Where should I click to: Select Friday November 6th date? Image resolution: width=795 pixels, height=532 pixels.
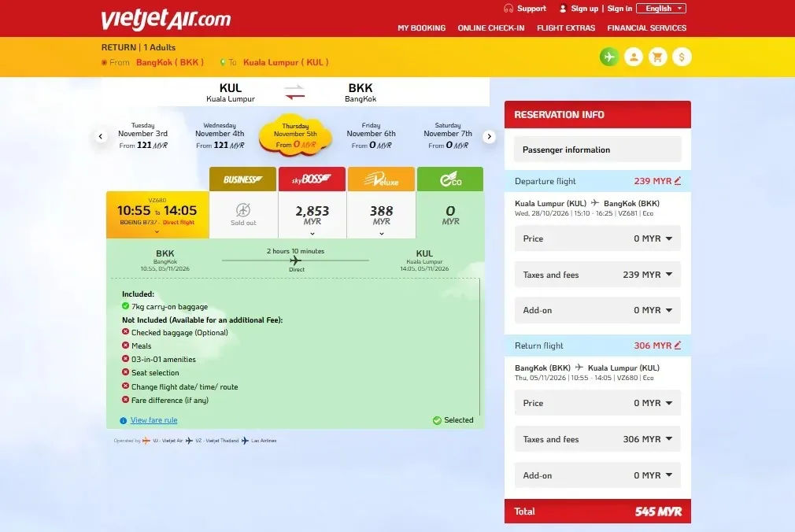[372, 135]
